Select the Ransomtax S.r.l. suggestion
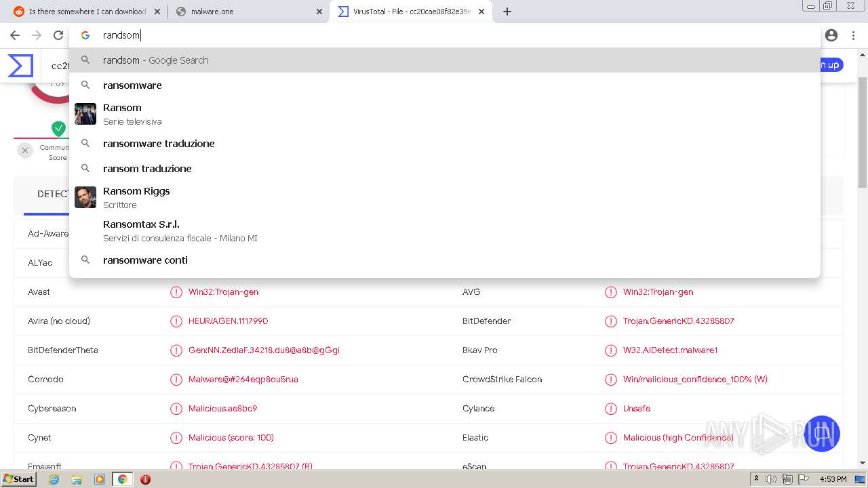Screen dimensions: 868x488 445,230
